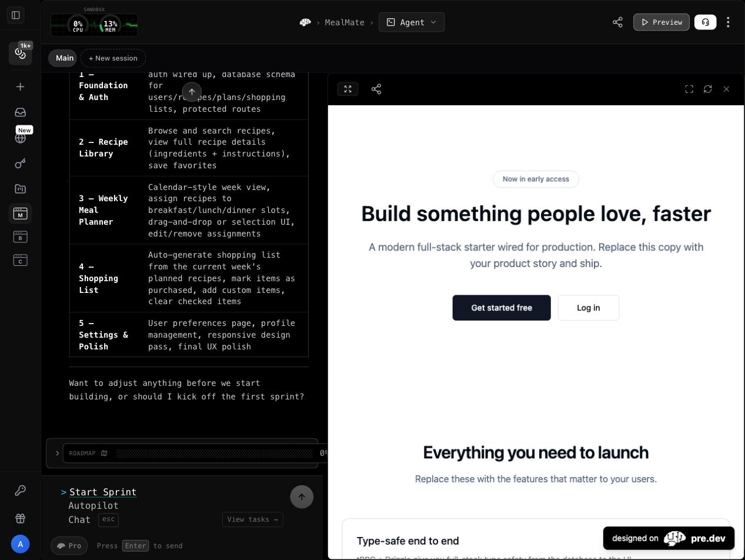This screenshot has width=745, height=560.
Task: Click the plus icon in left sidebar
Action: pyautogui.click(x=21, y=87)
